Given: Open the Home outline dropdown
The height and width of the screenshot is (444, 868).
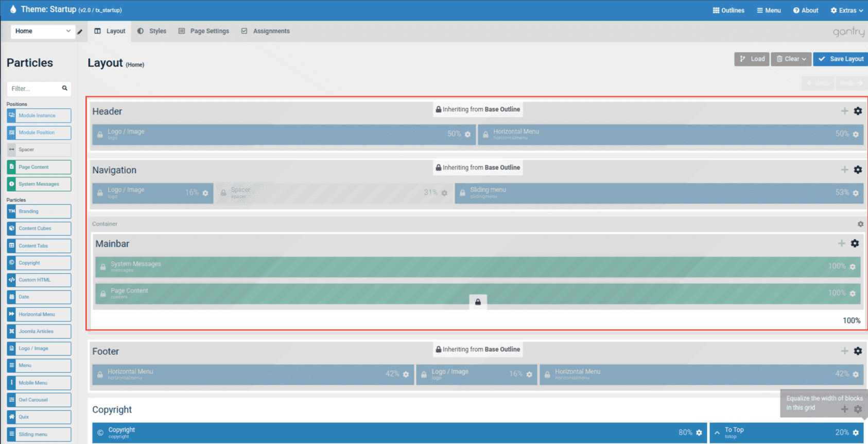Looking at the screenshot, I should click(42, 31).
